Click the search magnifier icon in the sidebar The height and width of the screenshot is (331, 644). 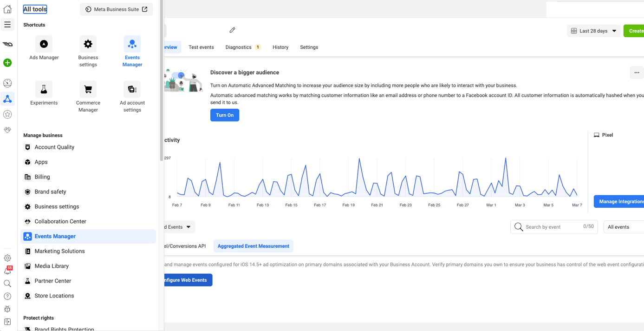pyautogui.click(x=7, y=283)
